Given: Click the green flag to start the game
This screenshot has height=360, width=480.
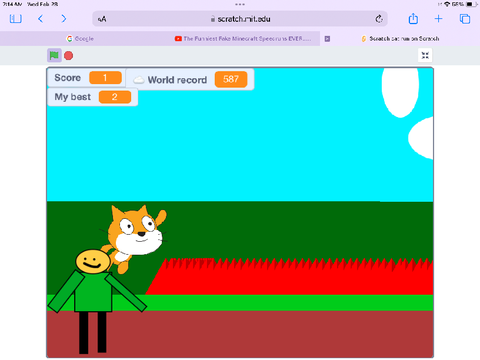Looking at the screenshot, I should [x=54, y=55].
